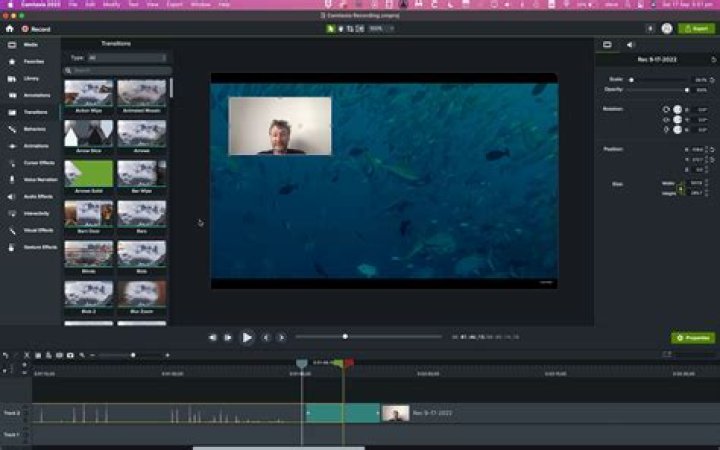This screenshot has height=450, width=720.
Task: Click the Cursor Effects sidebar icon
Action: 12,163
